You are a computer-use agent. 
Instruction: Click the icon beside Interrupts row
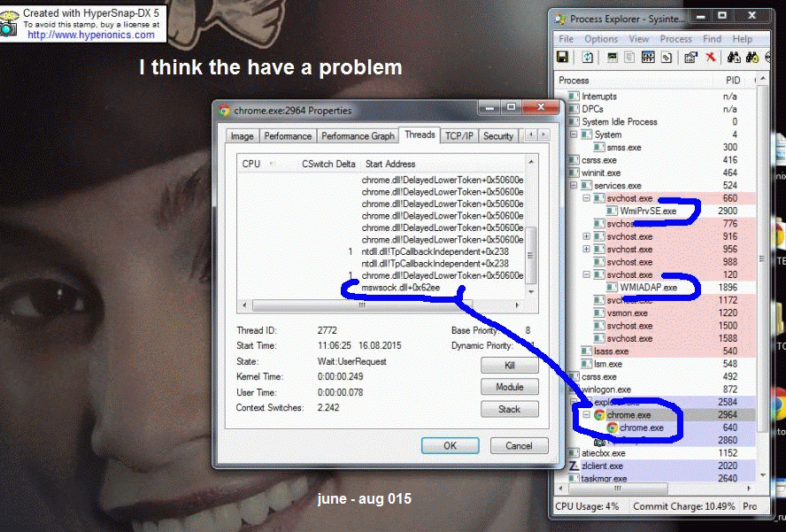click(x=574, y=96)
